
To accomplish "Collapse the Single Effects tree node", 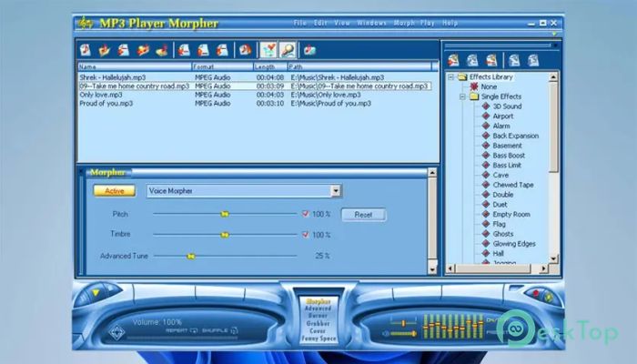I will [x=462, y=96].
